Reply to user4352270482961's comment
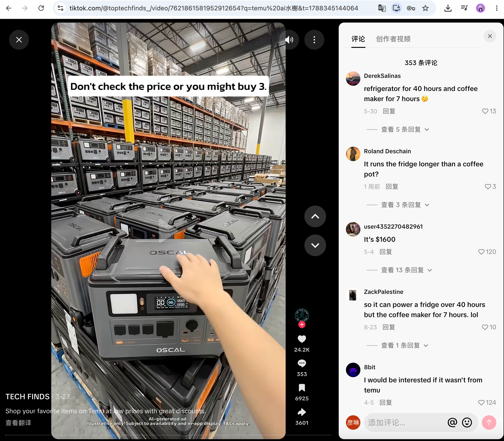This screenshot has height=441, width=504. click(x=386, y=252)
